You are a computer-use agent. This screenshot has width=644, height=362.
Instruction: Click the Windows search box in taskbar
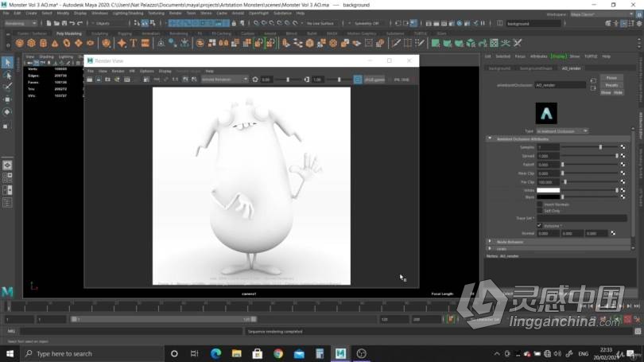pos(92,354)
